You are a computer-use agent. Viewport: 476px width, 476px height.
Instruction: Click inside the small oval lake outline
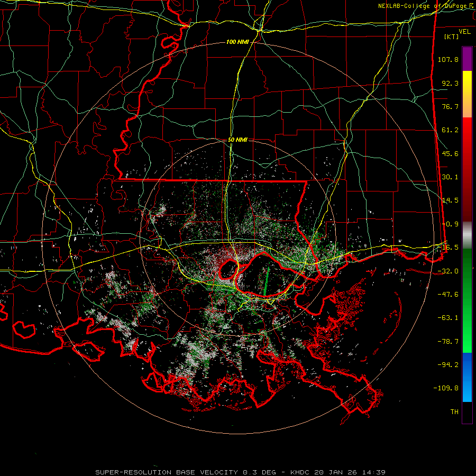click(228, 270)
